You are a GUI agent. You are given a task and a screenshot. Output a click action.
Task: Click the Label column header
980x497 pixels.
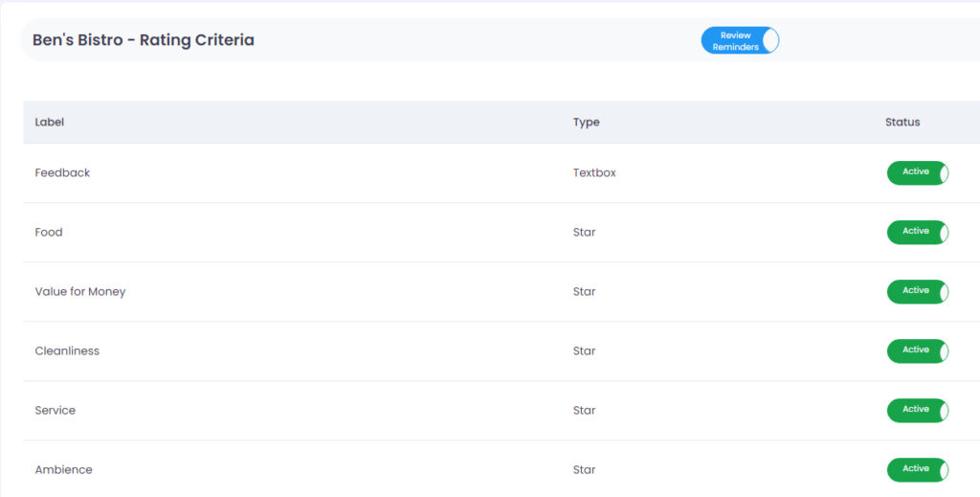pos(50,122)
